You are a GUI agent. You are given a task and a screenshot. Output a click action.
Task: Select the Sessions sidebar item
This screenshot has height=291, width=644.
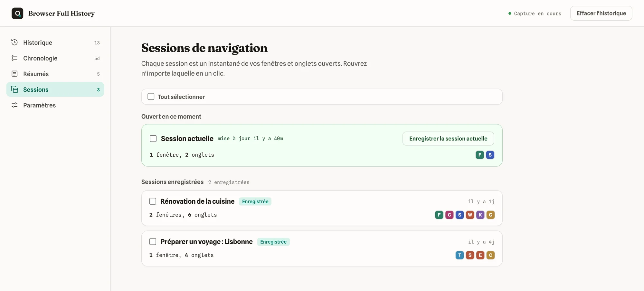point(55,90)
